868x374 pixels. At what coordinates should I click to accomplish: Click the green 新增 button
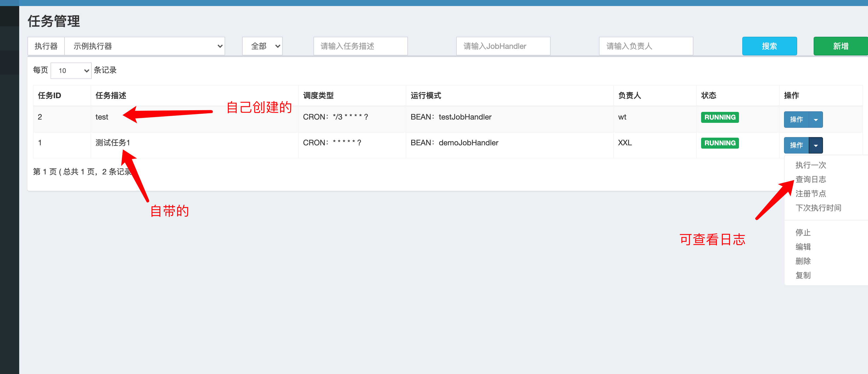tap(840, 46)
